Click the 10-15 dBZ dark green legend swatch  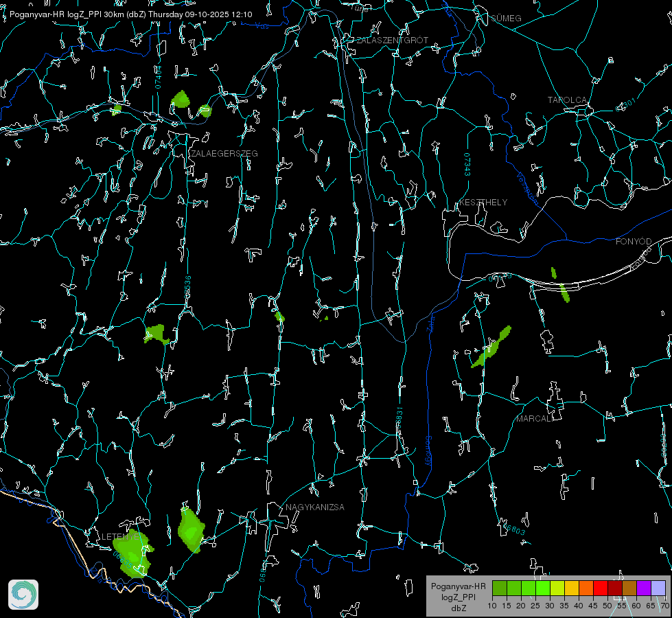click(500, 588)
